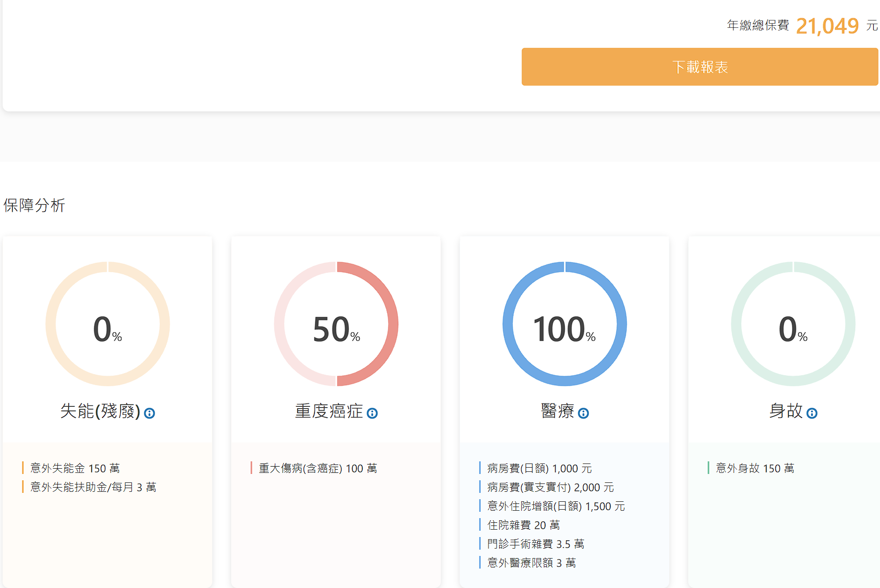Image resolution: width=880 pixels, height=588 pixels.
Task: Open info icon next to 失能(殘廢)
Action: pyautogui.click(x=150, y=414)
